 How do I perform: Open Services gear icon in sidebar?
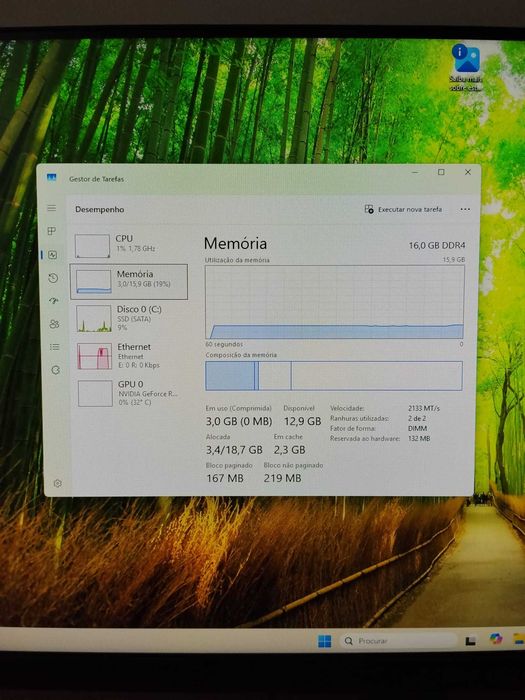click(55, 370)
